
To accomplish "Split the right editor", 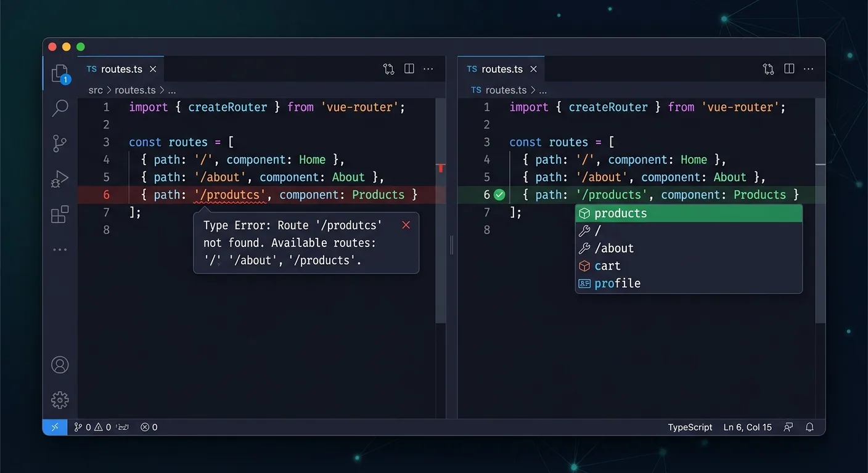I will 789,68.
